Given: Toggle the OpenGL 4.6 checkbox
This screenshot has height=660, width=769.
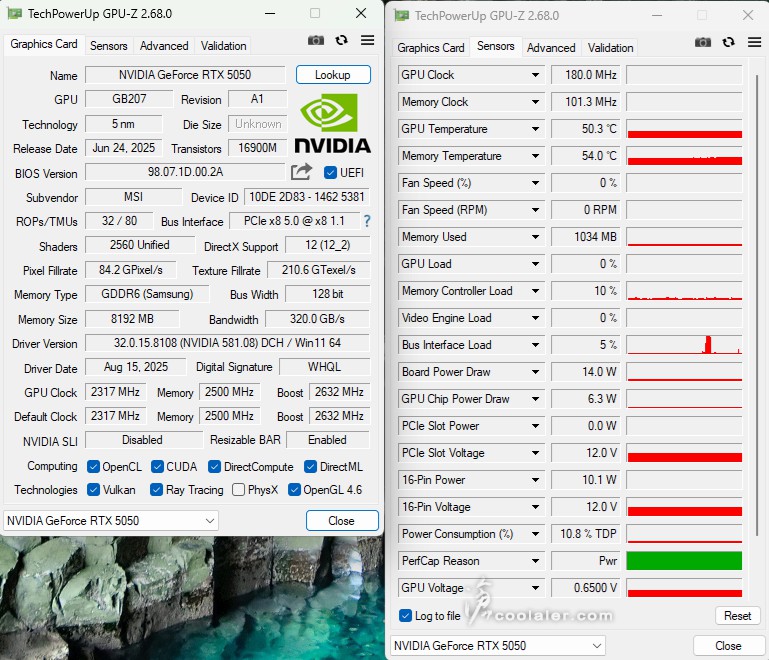Looking at the screenshot, I should pyautogui.click(x=294, y=490).
